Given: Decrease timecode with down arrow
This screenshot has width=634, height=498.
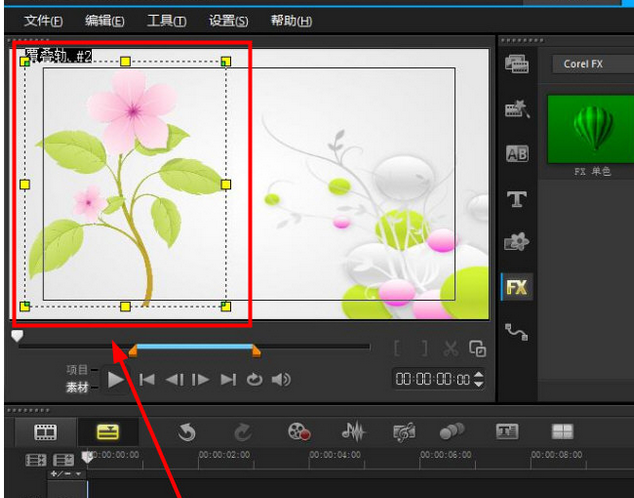Looking at the screenshot, I should coord(478,384).
